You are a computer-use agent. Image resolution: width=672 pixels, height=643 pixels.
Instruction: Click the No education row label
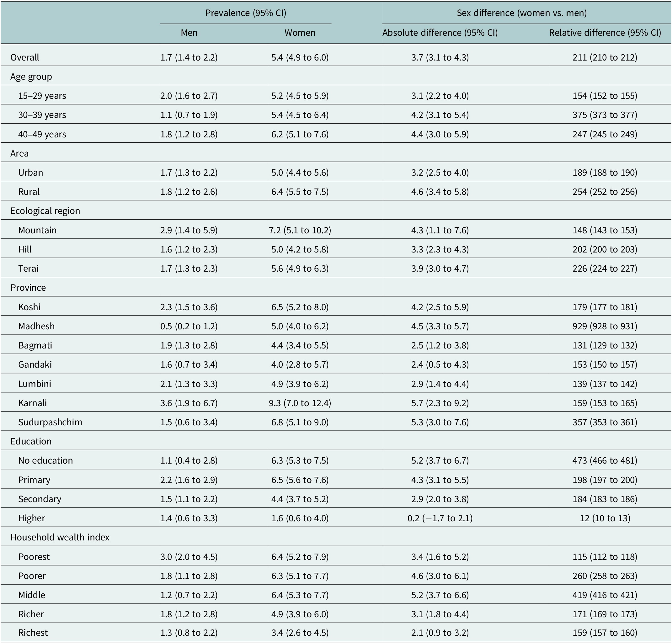pos(45,460)
